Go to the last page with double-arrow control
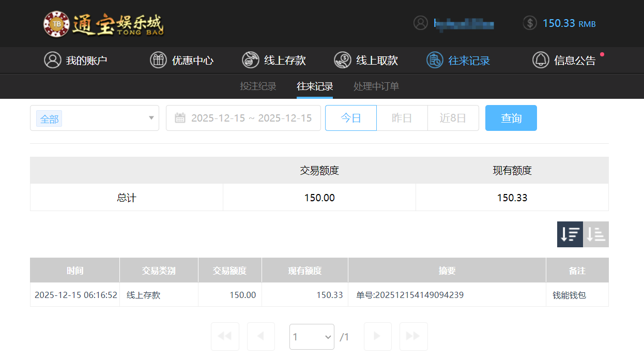The height and width of the screenshot is (358, 644). tap(413, 336)
